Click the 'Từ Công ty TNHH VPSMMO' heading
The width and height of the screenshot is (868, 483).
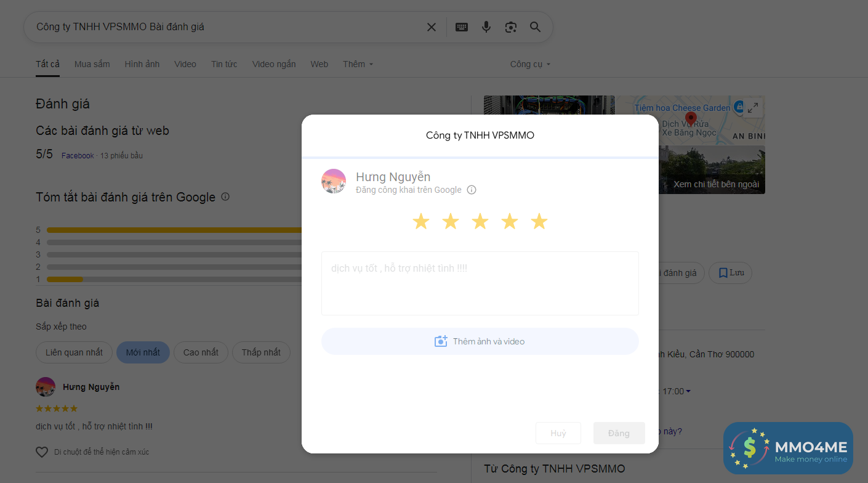[555, 469]
